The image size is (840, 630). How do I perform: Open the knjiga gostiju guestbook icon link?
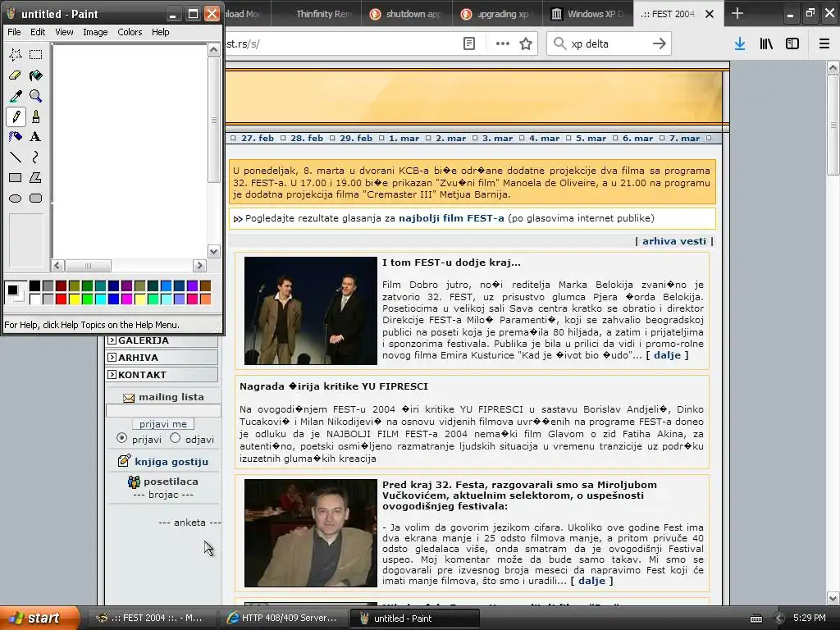tap(124, 461)
